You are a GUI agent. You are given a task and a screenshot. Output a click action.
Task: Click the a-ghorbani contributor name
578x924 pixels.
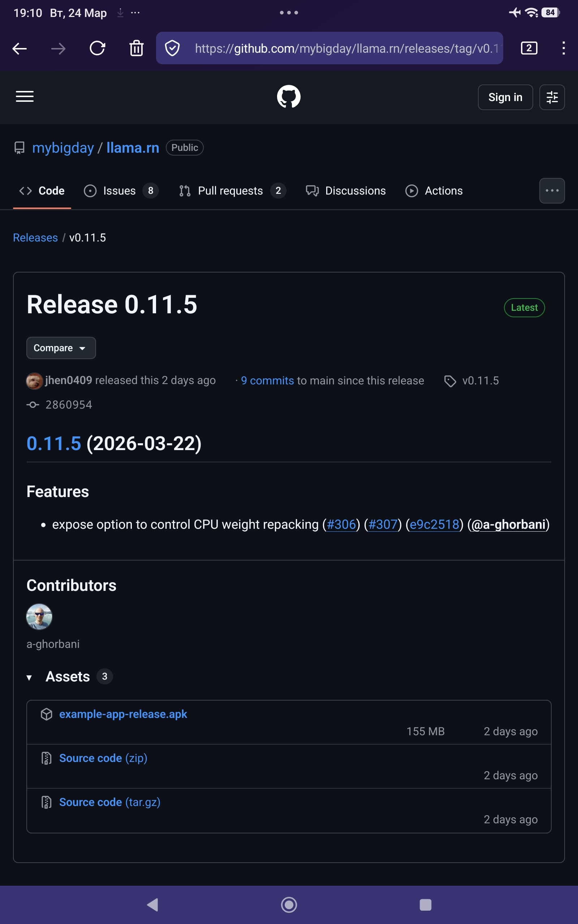point(53,644)
